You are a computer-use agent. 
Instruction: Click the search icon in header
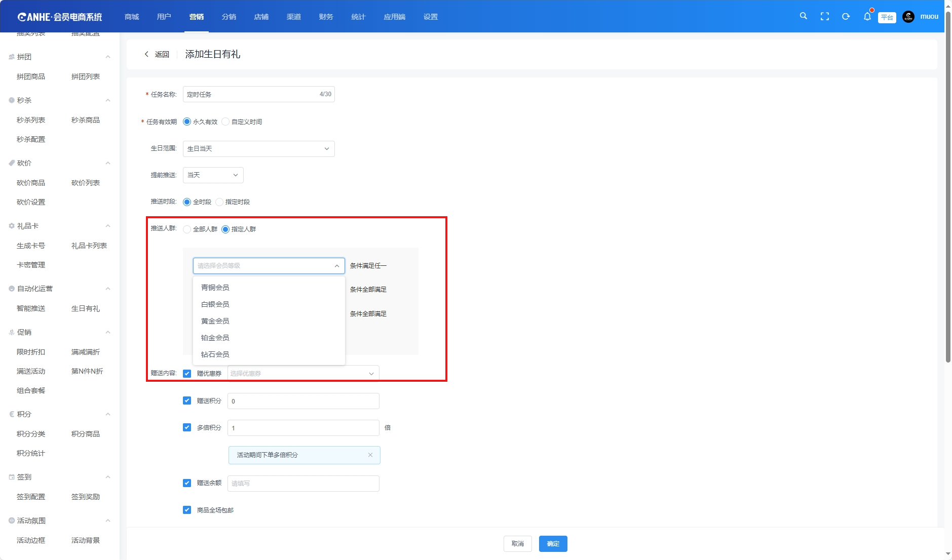coord(803,16)
